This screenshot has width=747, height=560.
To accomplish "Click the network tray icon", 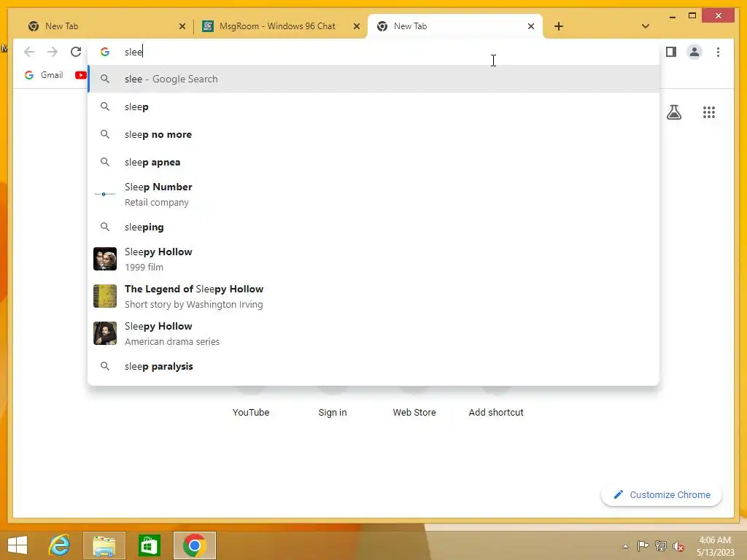I will pyautogui.click(x=661, y=546).
